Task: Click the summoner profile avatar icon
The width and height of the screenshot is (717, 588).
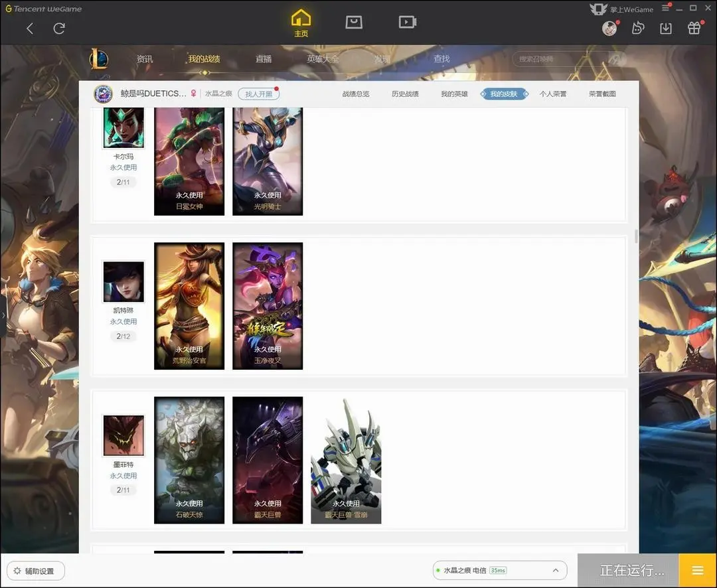Action: tap(104, 94)
